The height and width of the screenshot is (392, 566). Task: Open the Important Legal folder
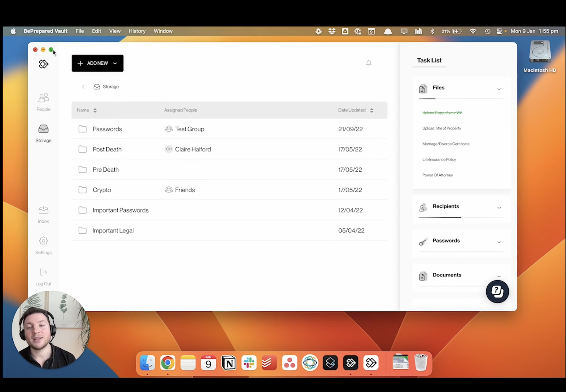113,230
